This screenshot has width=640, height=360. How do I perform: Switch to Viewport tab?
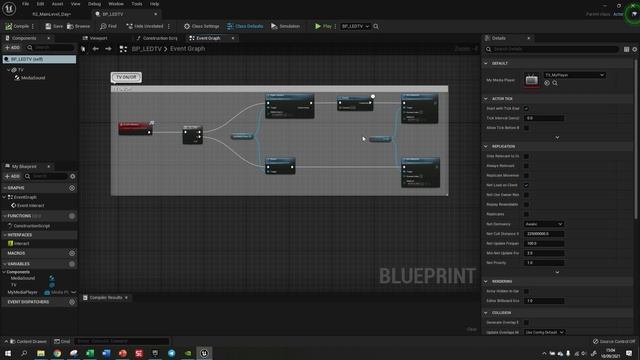(95, 38)
